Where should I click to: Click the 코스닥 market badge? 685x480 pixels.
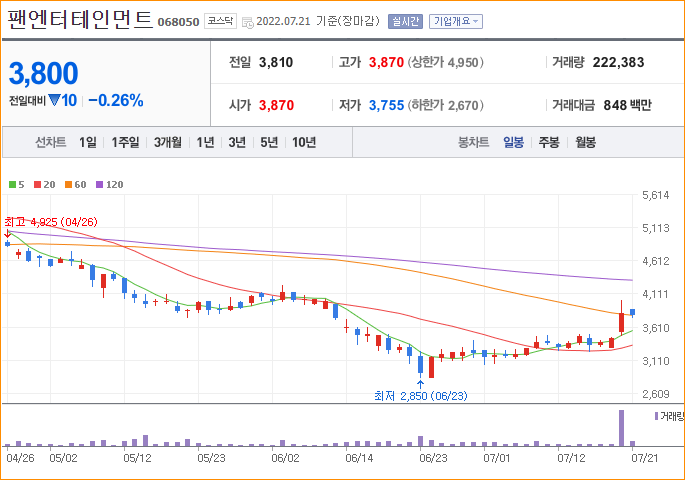220,21
